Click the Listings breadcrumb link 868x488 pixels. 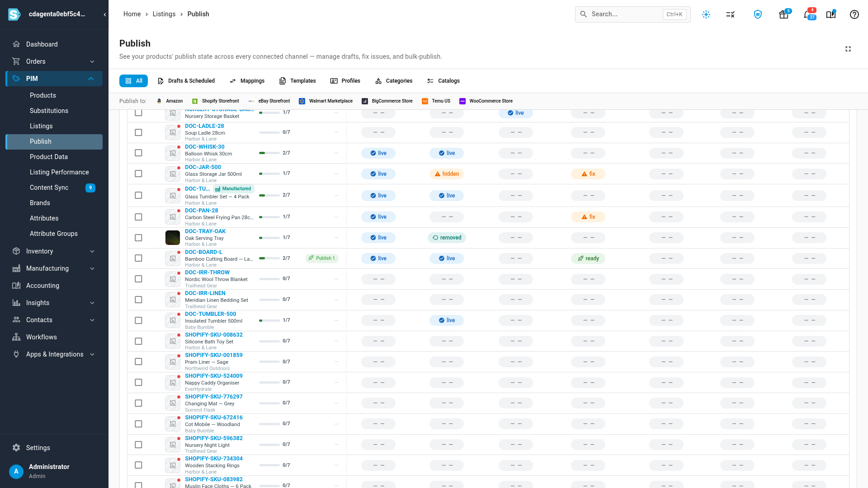[164, 14]
